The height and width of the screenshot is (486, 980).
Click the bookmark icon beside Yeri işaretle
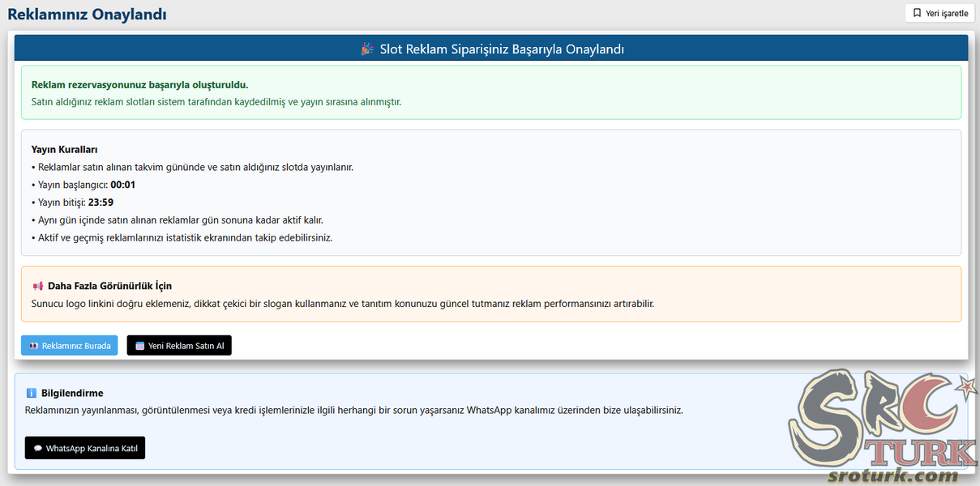click(917, 13)
